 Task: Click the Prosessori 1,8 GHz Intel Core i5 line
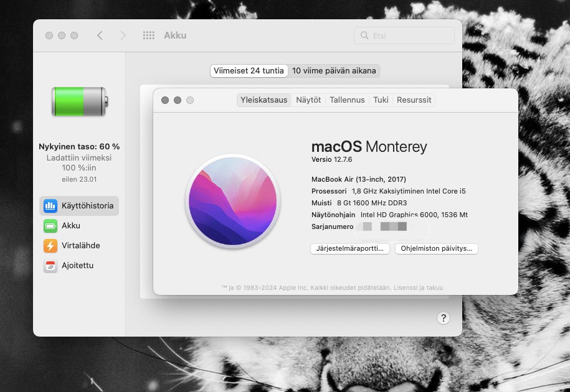pos(388,191)
